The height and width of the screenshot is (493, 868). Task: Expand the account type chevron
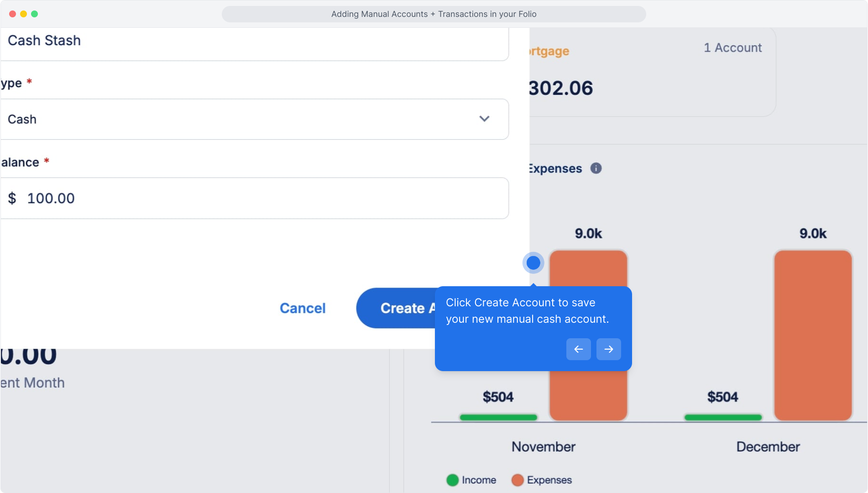pos(484,119)
